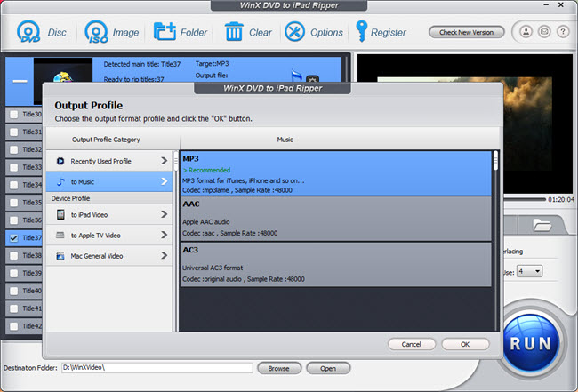Open the CPU core use dropdown
Image resolution: width=578 pixels, height=392 pixels.
click(x=529, y=271)
